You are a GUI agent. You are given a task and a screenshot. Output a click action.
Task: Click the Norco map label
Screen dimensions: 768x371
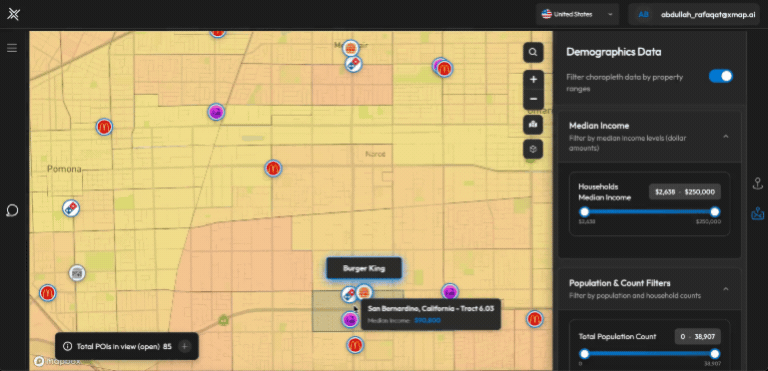376,154
